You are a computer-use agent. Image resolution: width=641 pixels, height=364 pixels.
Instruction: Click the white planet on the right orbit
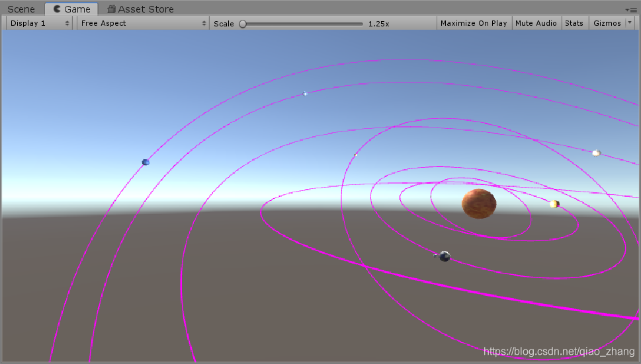click(596, 153)
